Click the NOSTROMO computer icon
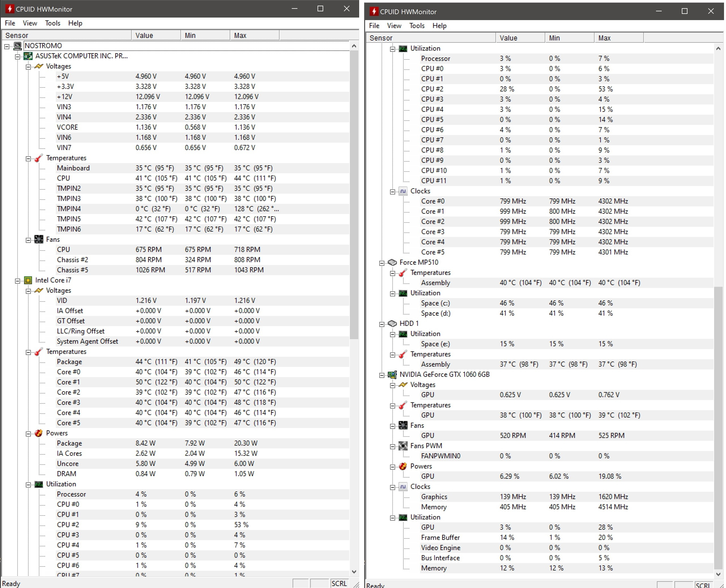726x588 pixels. [x=18, y=46]
